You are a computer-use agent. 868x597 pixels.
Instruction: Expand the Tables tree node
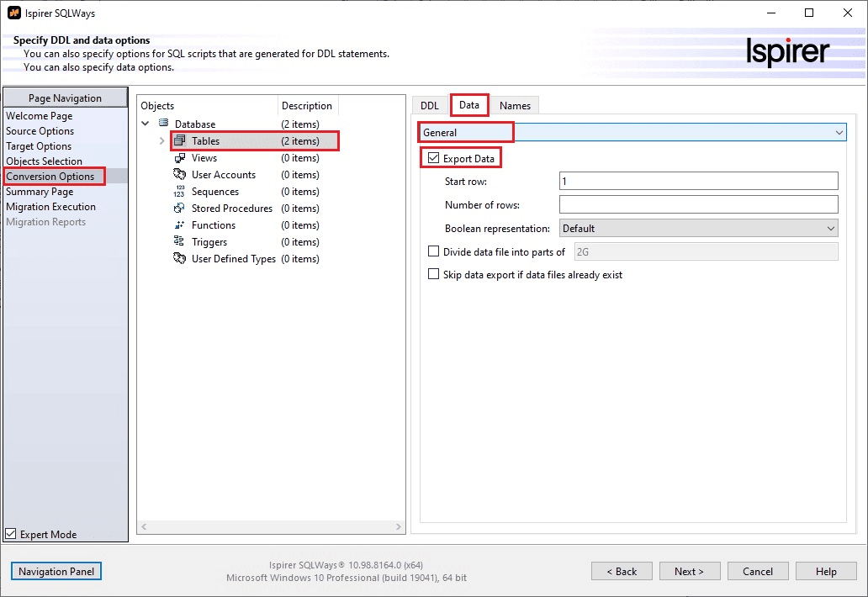click(x=161, y=141)
